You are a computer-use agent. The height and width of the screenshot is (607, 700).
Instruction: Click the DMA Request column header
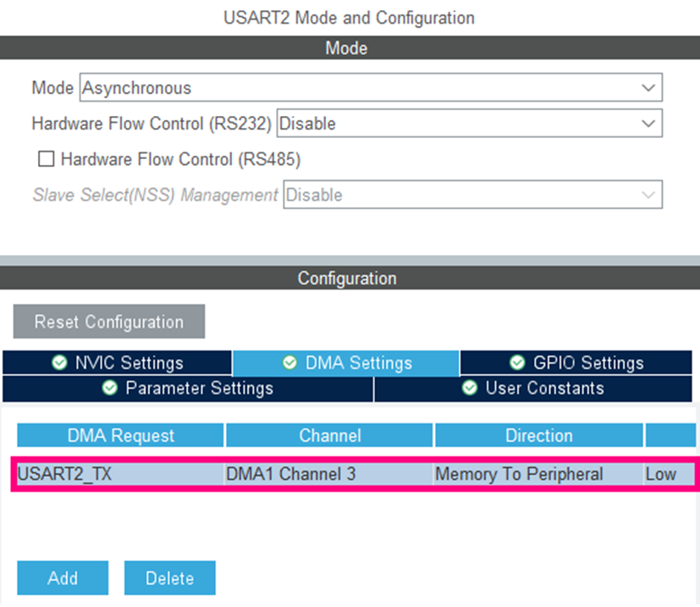coord(119,435)
